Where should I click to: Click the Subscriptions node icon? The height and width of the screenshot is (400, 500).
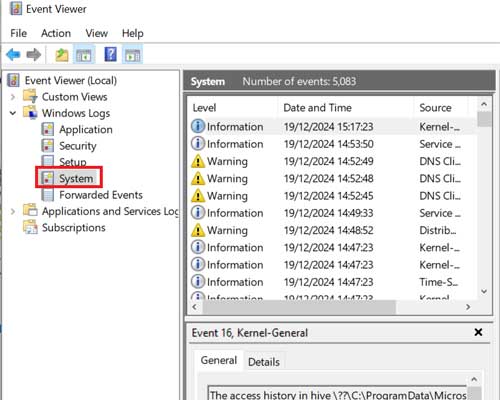tap(30, 227)
